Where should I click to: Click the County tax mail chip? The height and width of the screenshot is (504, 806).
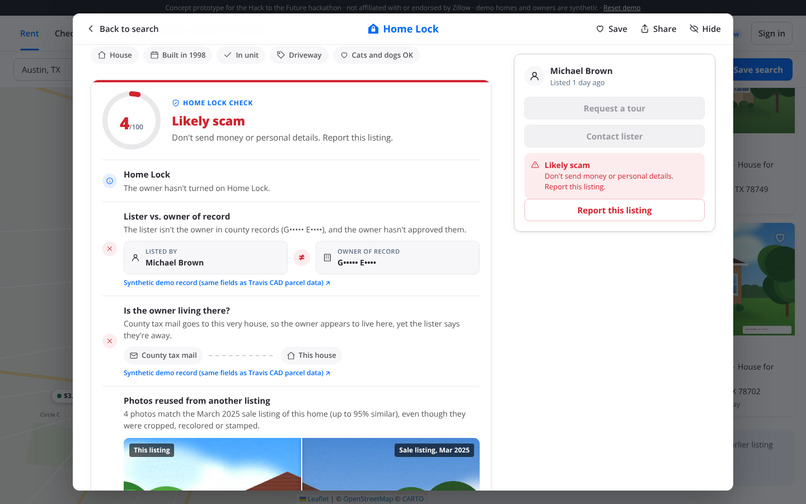[163, 355]
